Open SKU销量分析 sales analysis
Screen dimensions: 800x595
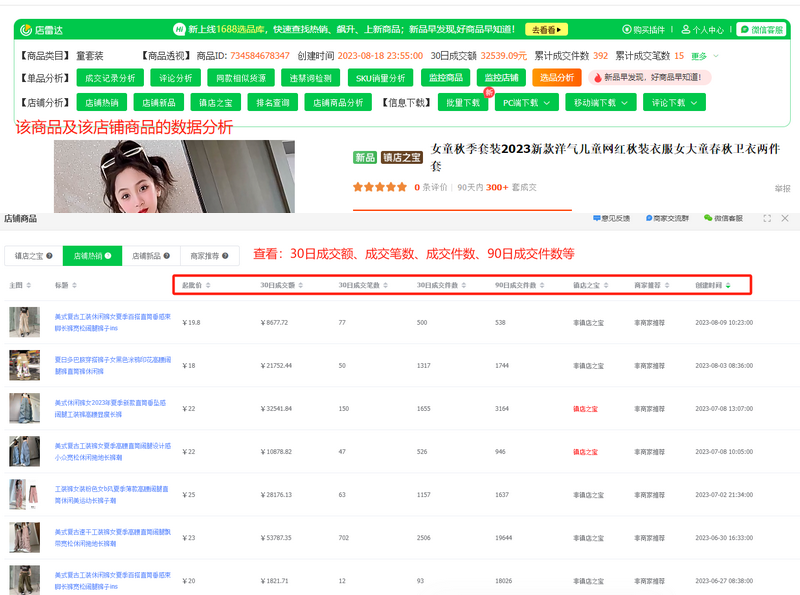click(x=383, y=77)
